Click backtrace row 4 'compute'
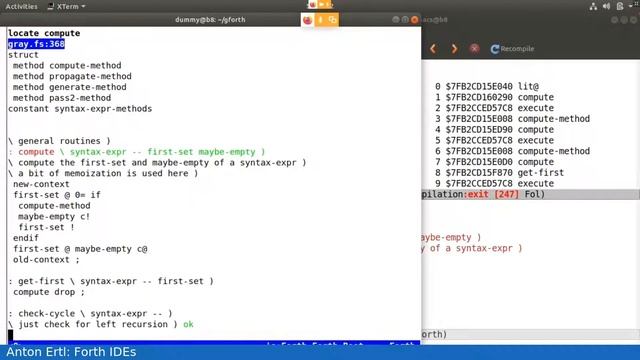 point(494,129)
